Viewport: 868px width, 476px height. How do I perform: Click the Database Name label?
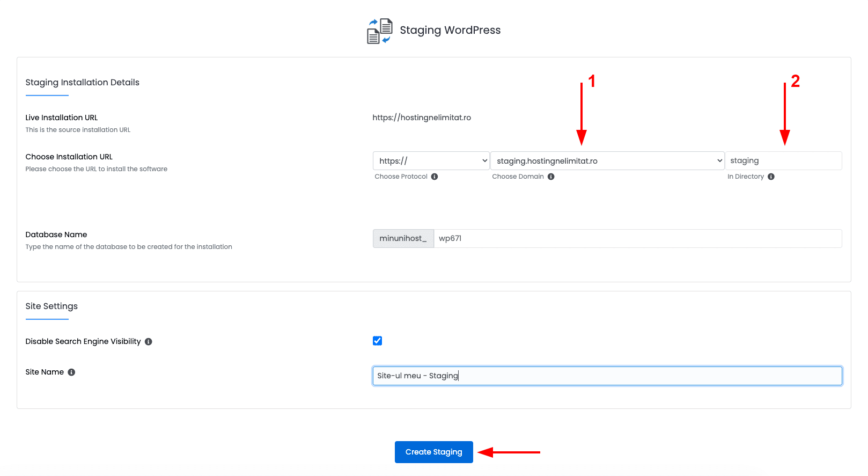click(56, 235)
